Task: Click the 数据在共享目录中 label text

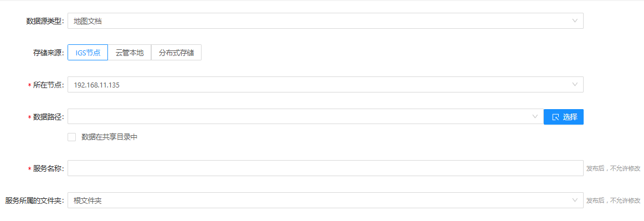Action: 109,137
